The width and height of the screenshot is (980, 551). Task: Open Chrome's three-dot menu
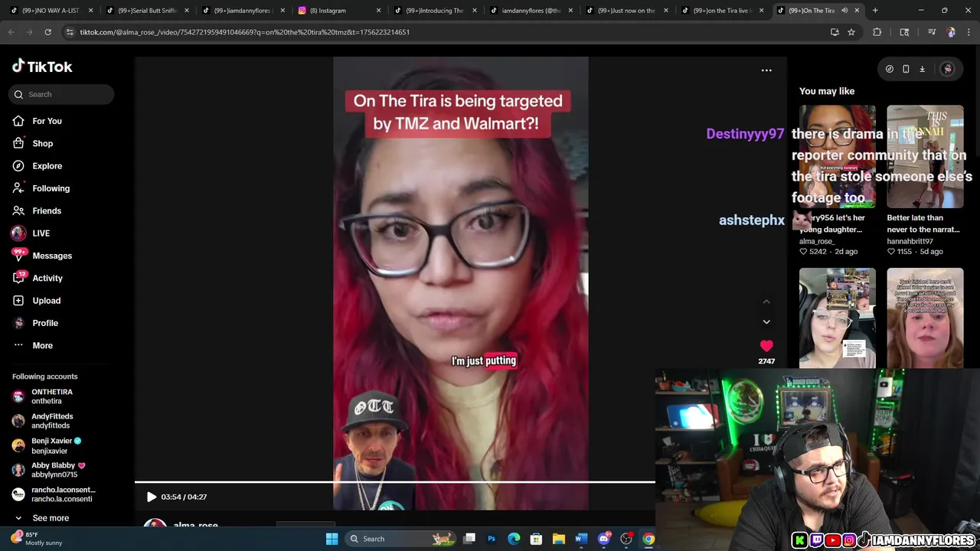[x=968, y=32]
